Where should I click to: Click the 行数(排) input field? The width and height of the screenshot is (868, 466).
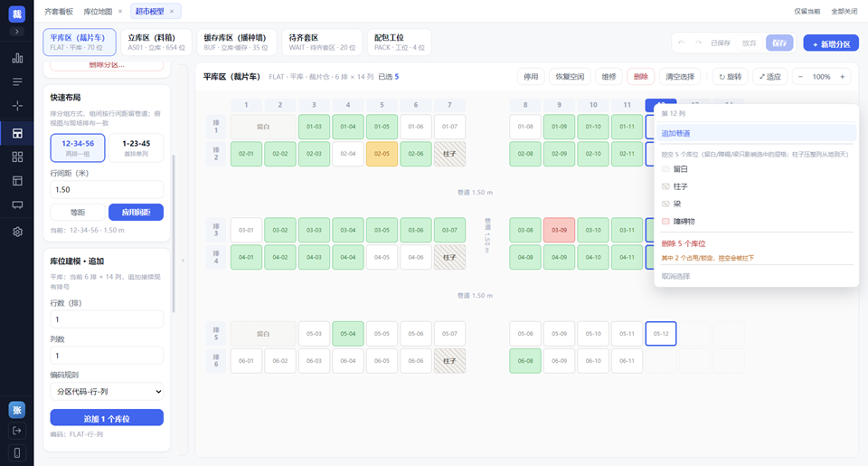107,319
